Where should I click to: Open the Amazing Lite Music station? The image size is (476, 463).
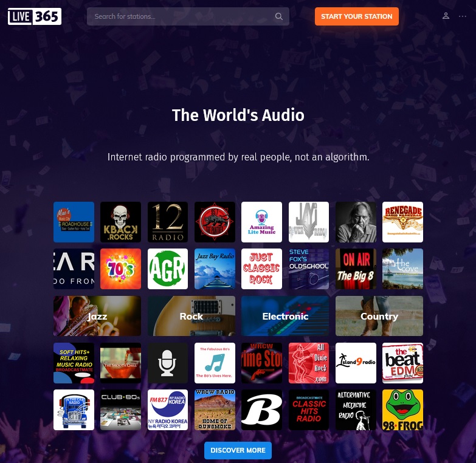(x=261, y=222)
